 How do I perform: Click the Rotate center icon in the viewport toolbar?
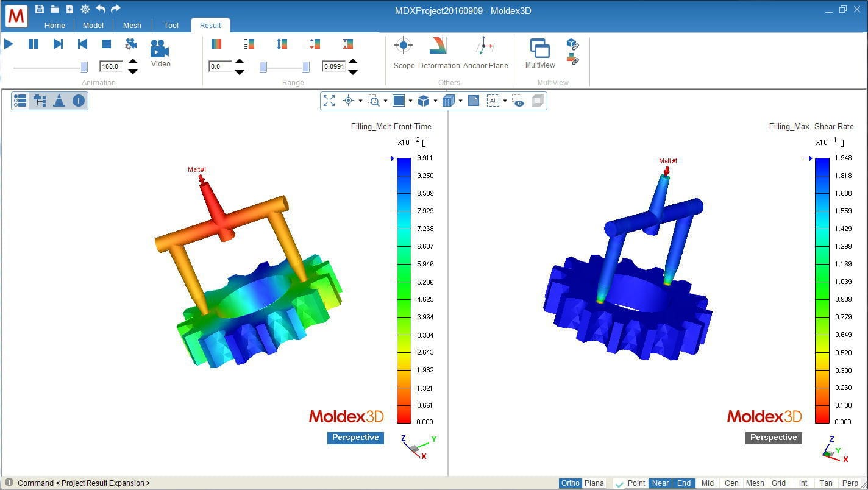[348, 101]
